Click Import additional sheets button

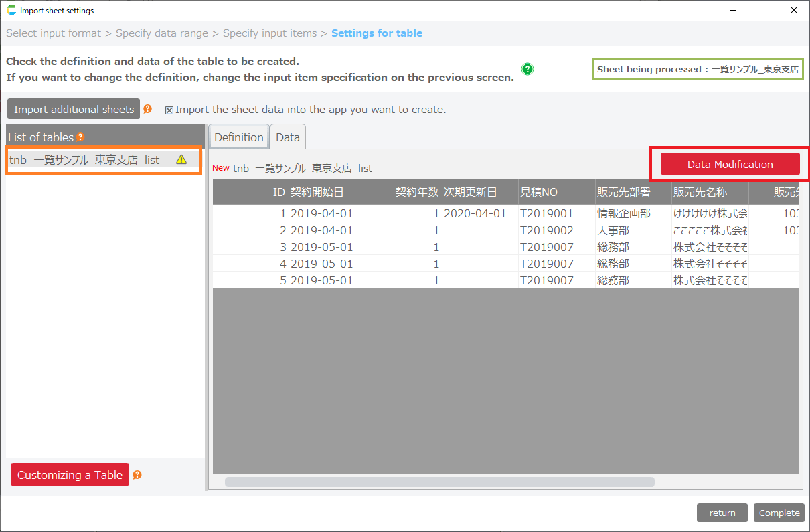point(74,109)
